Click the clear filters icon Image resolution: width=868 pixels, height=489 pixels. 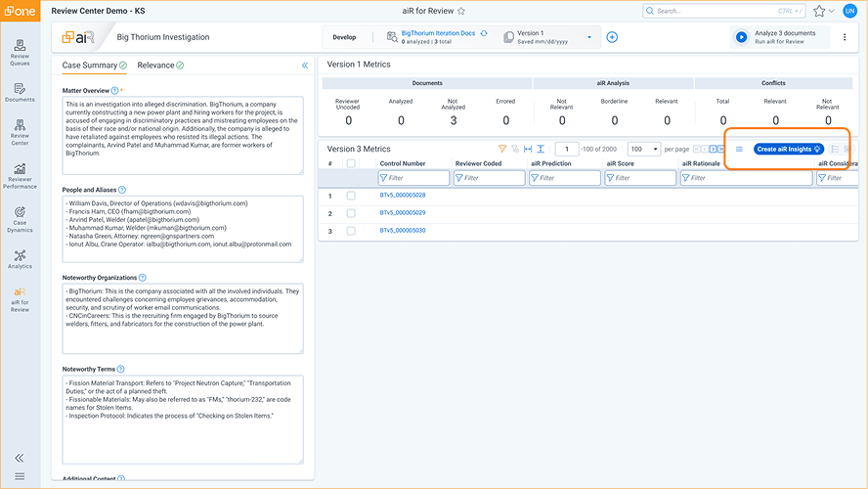click(x=515, y=149)
